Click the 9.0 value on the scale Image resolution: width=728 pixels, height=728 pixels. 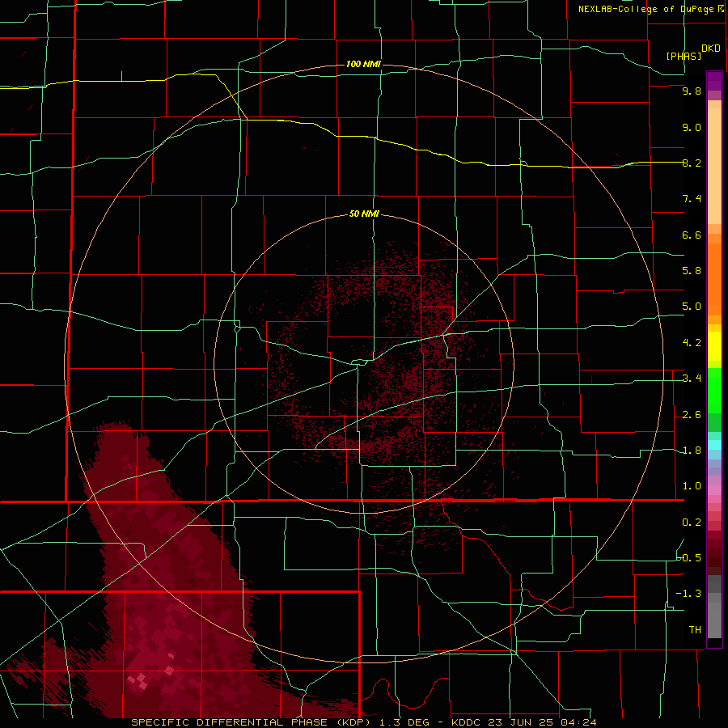coord(692,127)
